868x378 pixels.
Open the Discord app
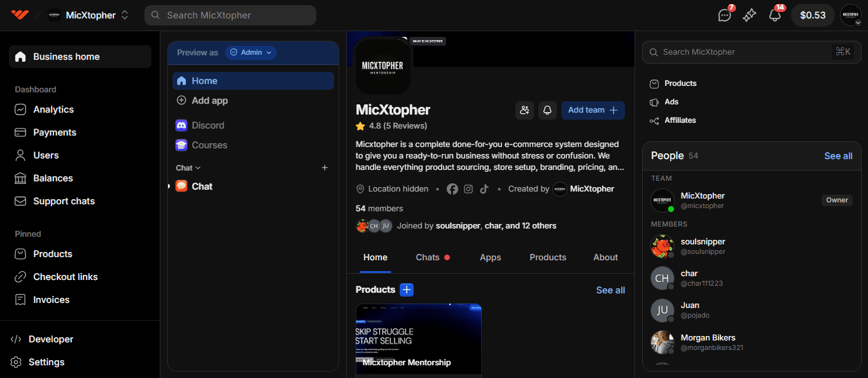point(253,125)
